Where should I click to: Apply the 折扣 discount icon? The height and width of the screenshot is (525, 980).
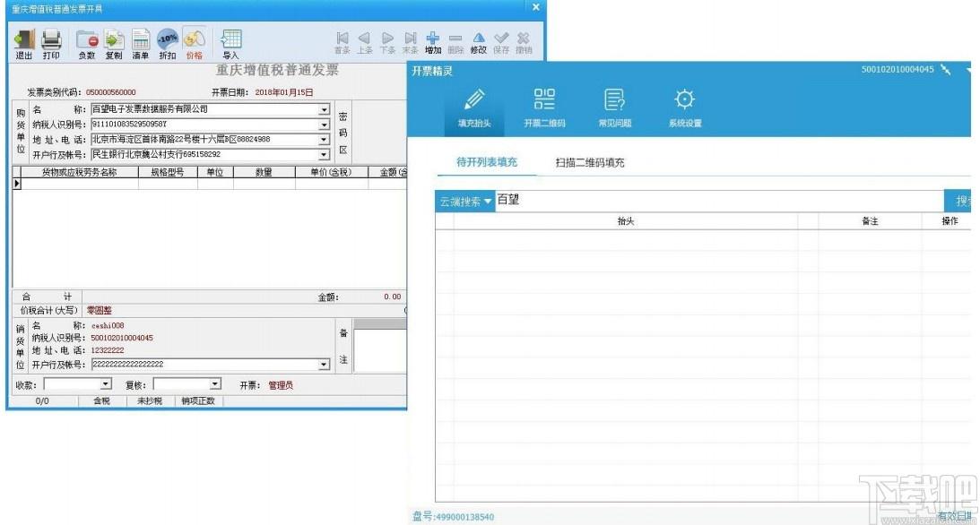(168, 44)
